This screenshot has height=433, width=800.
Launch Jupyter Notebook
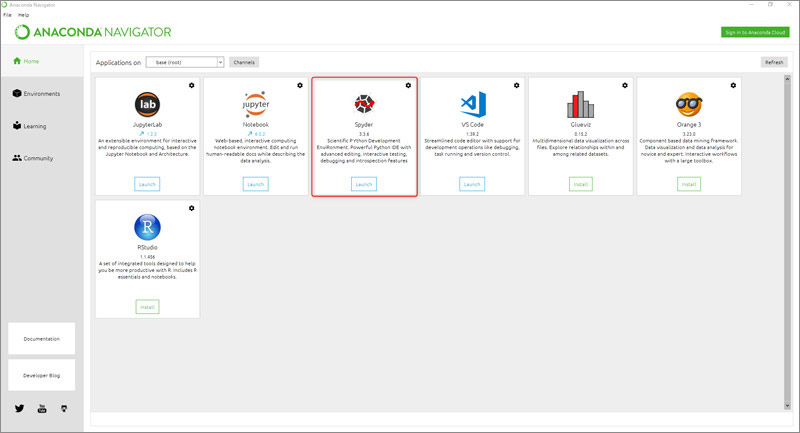coord(256,184)
